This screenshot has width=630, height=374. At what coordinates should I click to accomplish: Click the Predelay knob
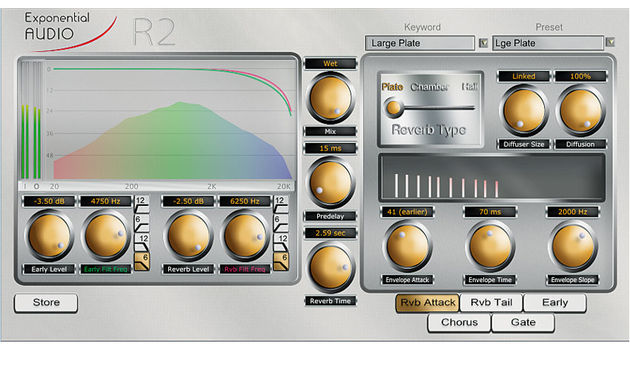tap(330, 183)
